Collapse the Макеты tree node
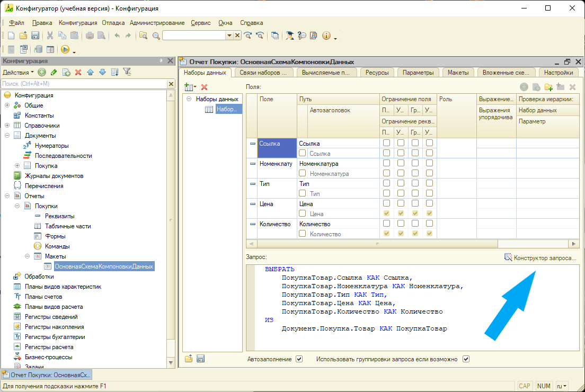585x392 pixels. [x=27, y=256]
